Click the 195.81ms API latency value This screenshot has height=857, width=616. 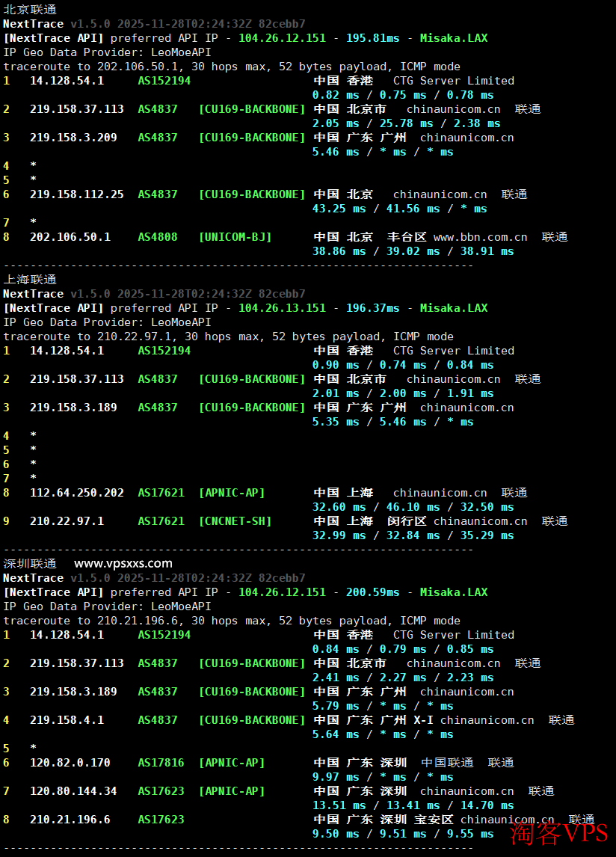[372, 38]
